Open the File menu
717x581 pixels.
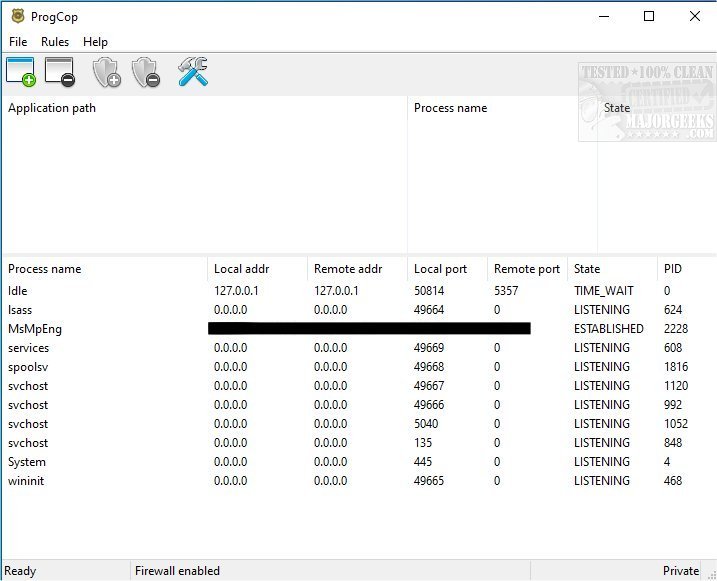tap(18, 42)
